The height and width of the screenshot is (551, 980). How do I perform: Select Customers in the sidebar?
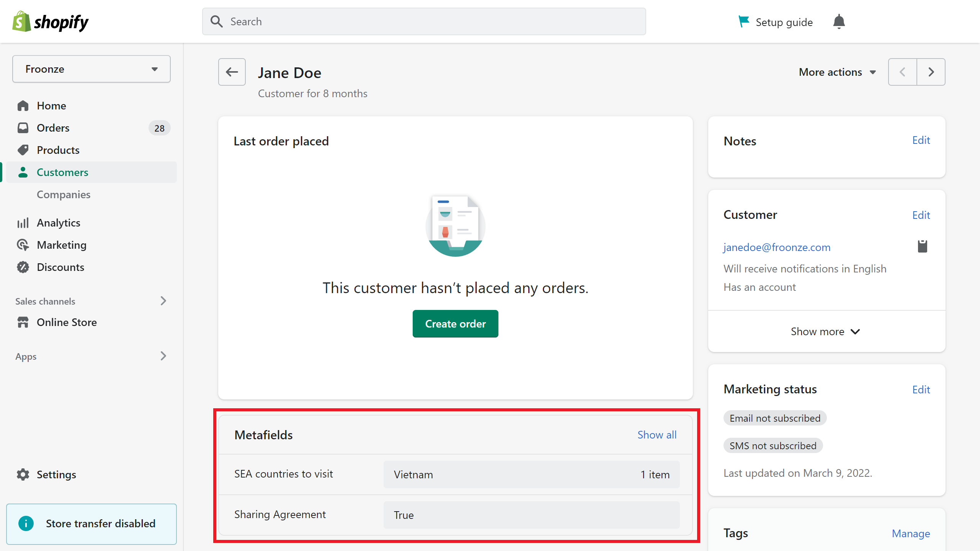tap(62, 172)
